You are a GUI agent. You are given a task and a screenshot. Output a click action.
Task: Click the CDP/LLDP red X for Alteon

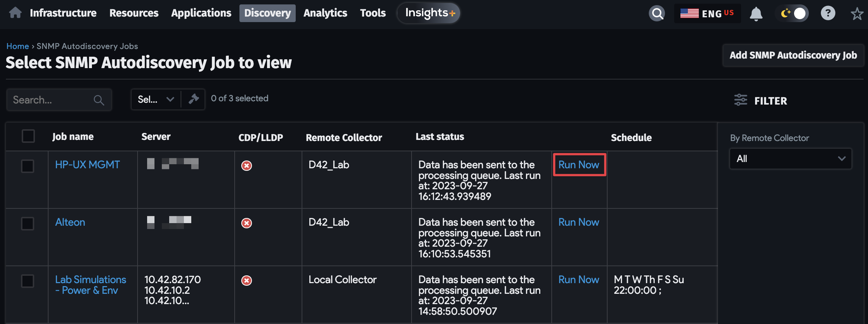pyautogui.click(x=246, y=223)
